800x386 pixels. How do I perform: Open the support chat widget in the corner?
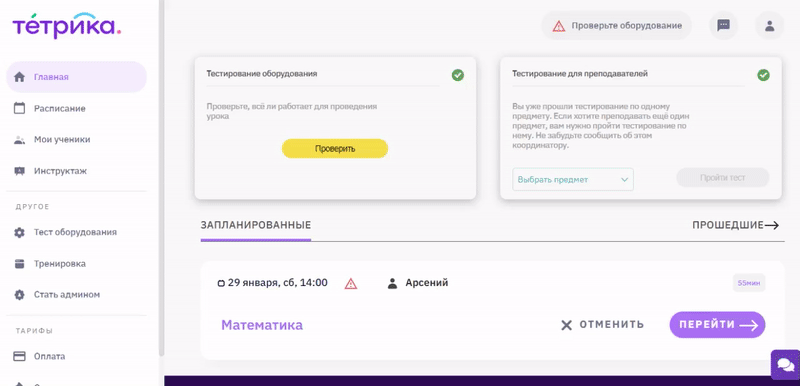coord(785,365)
